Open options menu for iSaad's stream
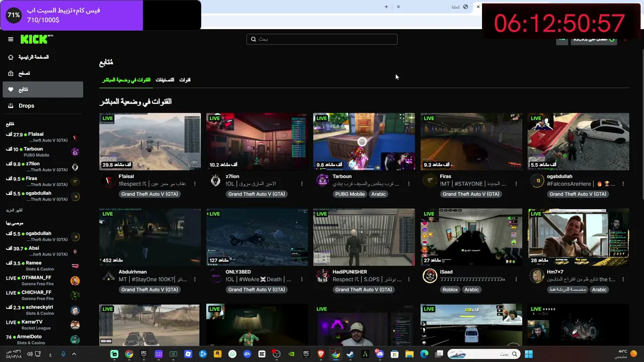 pos(516,280)
